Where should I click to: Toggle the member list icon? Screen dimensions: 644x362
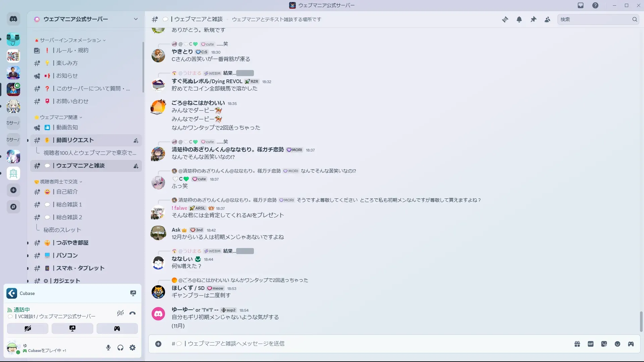(x=547, y=19)
